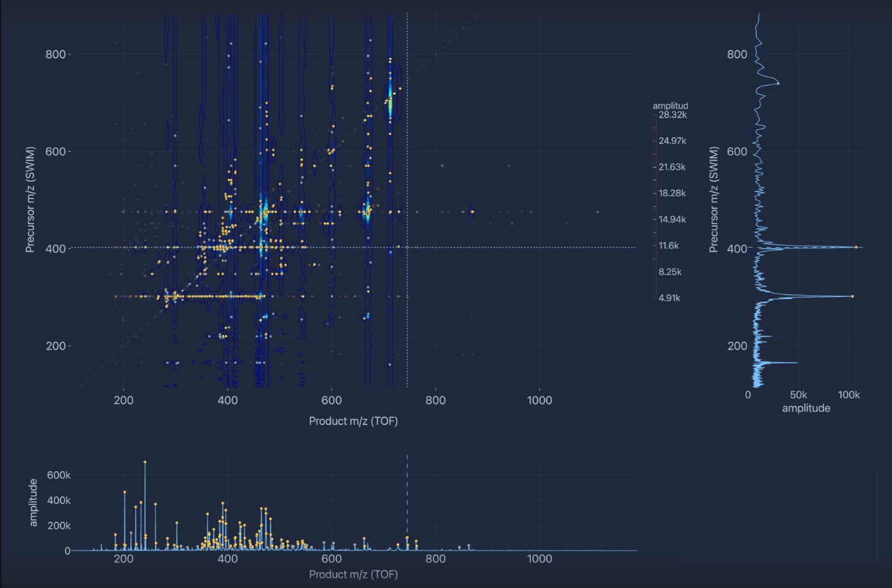
Task: Select the "amplitud" colorbar title
Action: click(670, 106)
